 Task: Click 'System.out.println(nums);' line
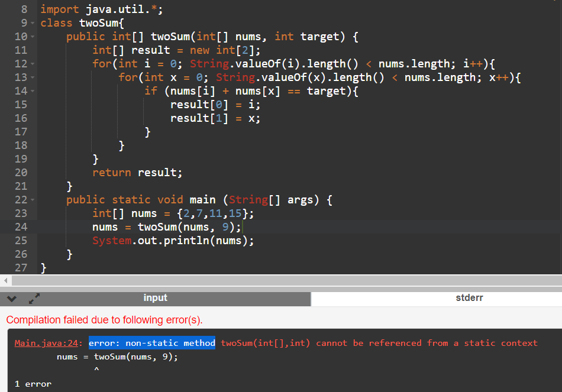click(173, 241)
